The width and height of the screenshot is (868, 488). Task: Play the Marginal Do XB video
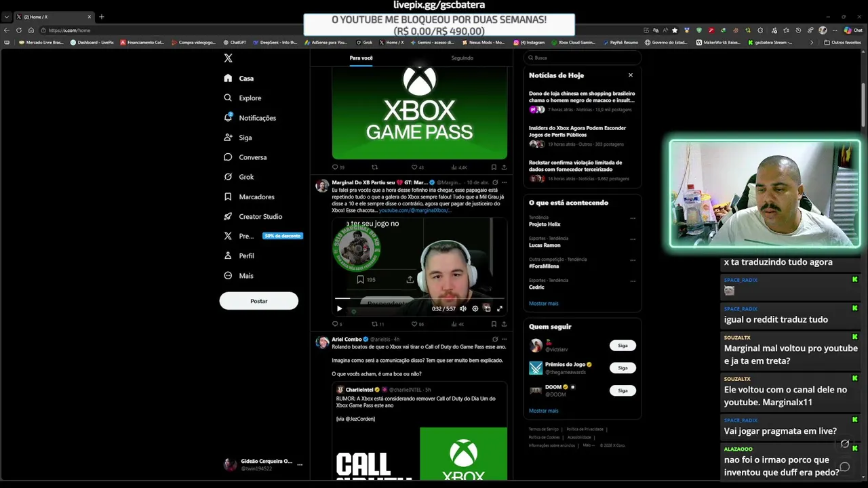tap(340, 308)
